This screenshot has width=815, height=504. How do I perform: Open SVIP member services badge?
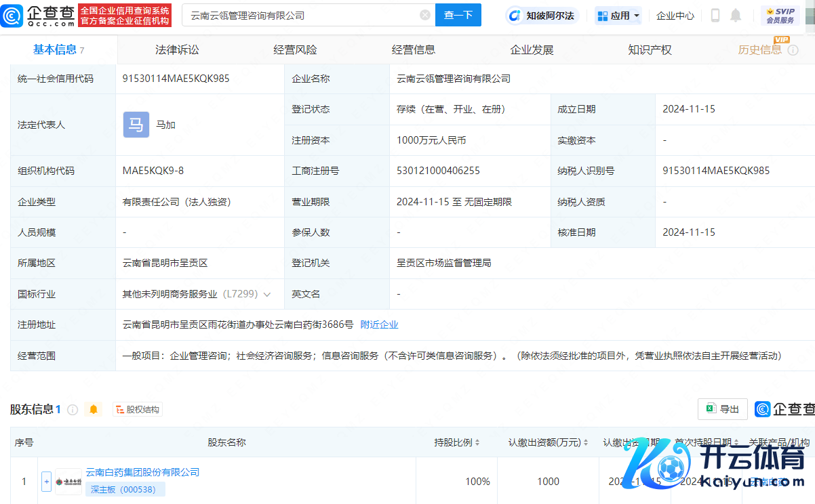780,16
